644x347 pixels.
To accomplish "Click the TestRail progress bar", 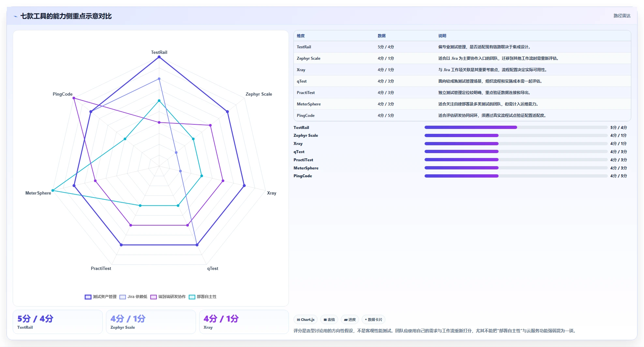I will 516,127.
